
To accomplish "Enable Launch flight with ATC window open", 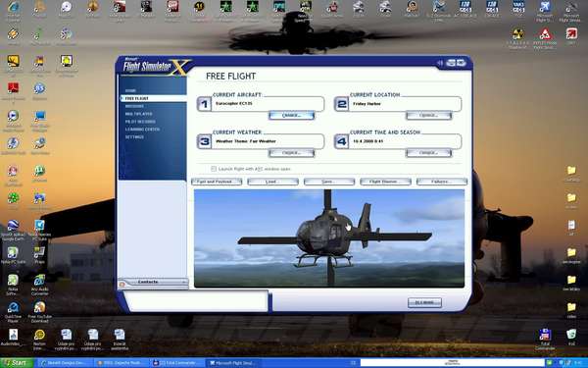I will 214,169.
